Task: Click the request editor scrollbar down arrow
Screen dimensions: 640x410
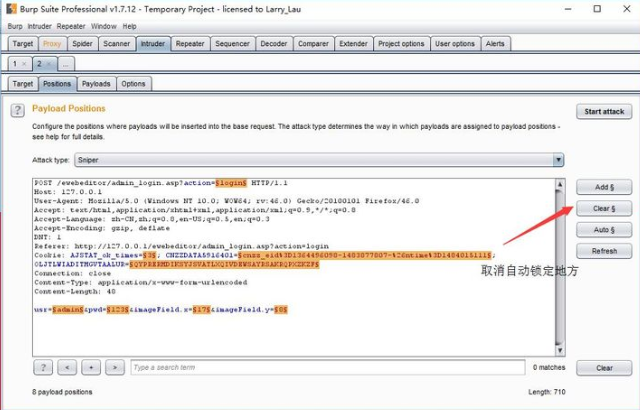Action: pyautogui.click(x=560, y=350)
